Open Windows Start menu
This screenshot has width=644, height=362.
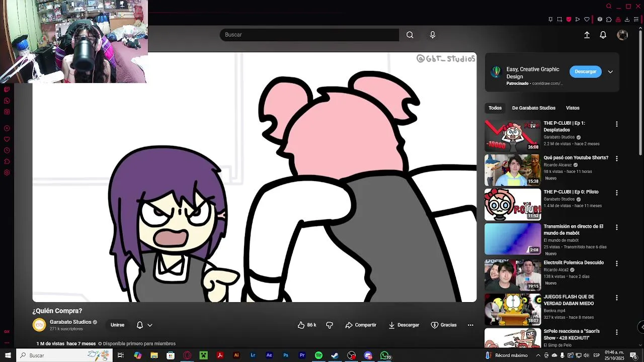click(8, 355)
